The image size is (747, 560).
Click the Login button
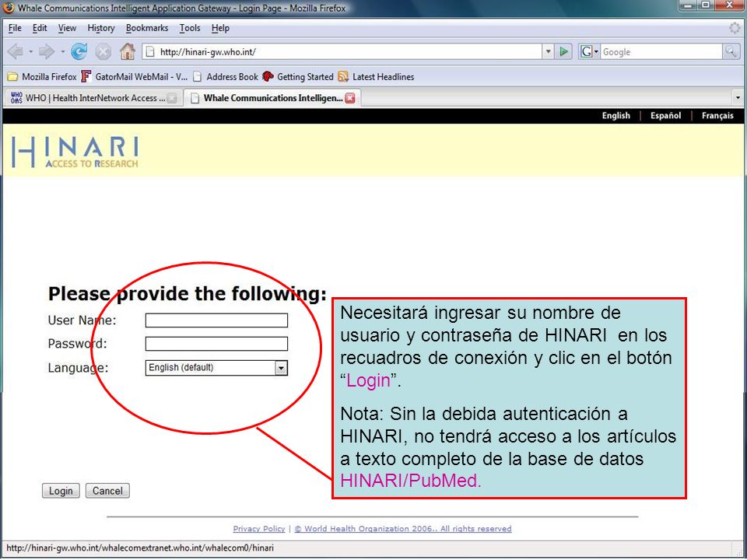(x=61, y=491)
